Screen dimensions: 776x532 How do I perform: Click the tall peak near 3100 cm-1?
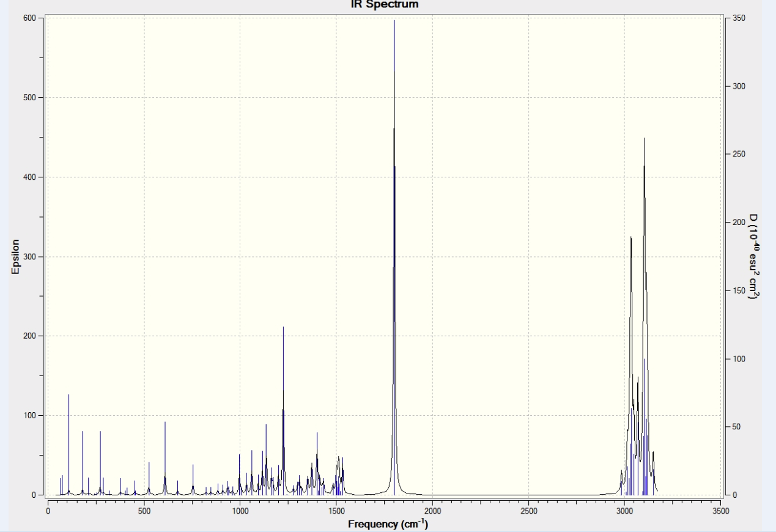pyautogui.click(x=644, y=316)
